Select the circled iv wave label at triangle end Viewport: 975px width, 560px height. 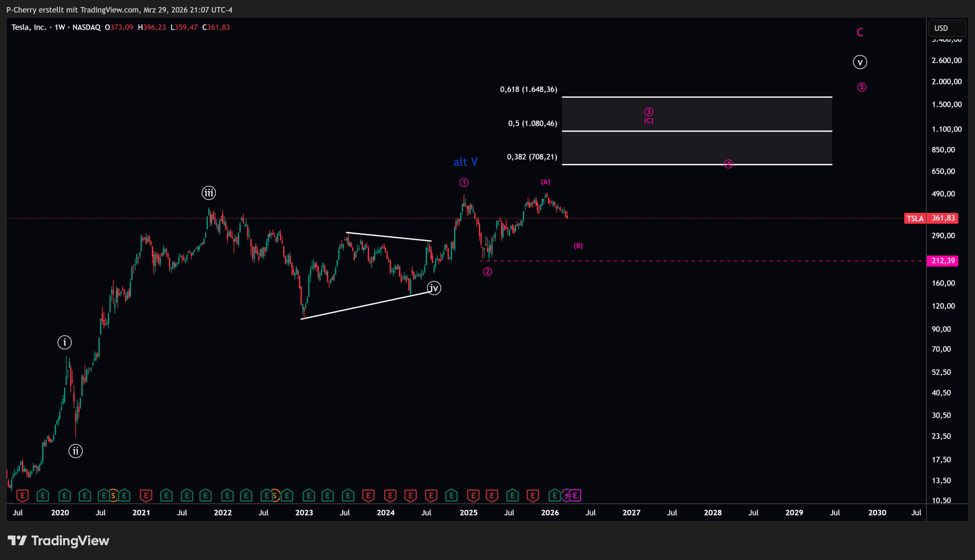point(434,288)
